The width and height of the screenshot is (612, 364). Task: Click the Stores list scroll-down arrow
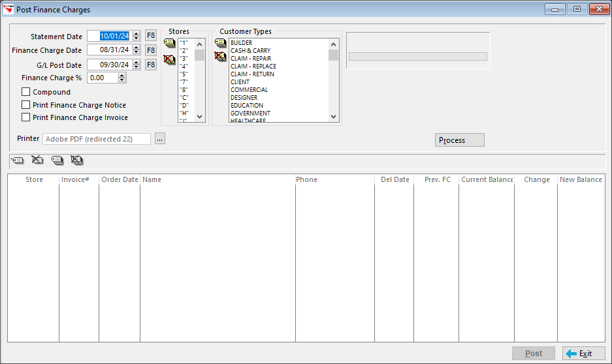(x=199, y=117)
